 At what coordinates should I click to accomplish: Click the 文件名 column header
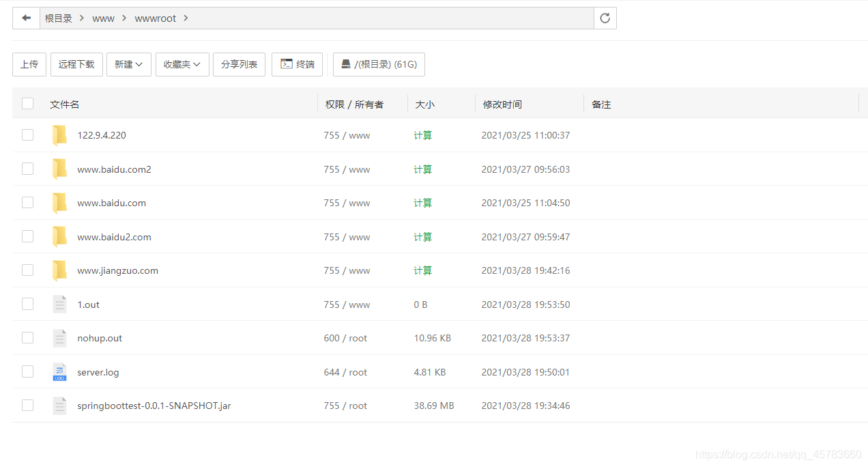click(65, 104)
